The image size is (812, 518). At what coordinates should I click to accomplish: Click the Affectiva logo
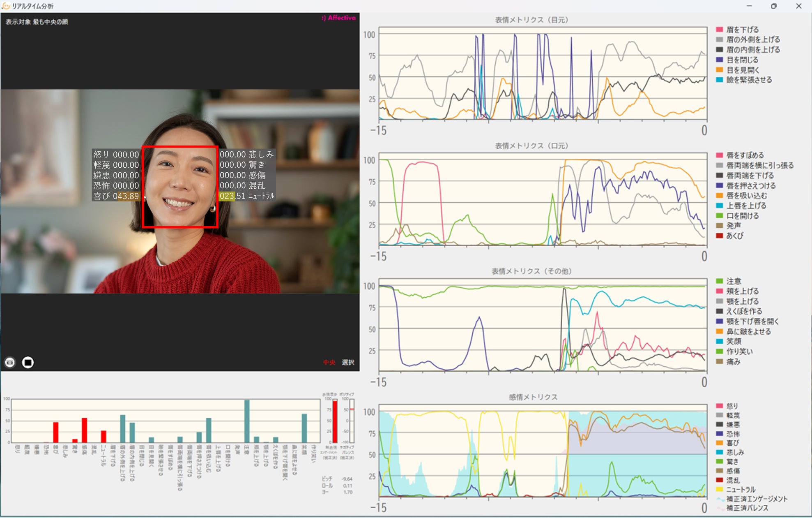(x=339, y=18)
